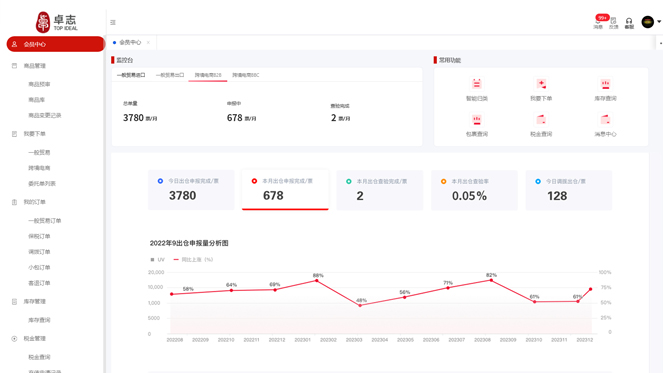Open the 消息中心 shortcut icon
Screen dimensions: 663x373
(x=605, y=120)
